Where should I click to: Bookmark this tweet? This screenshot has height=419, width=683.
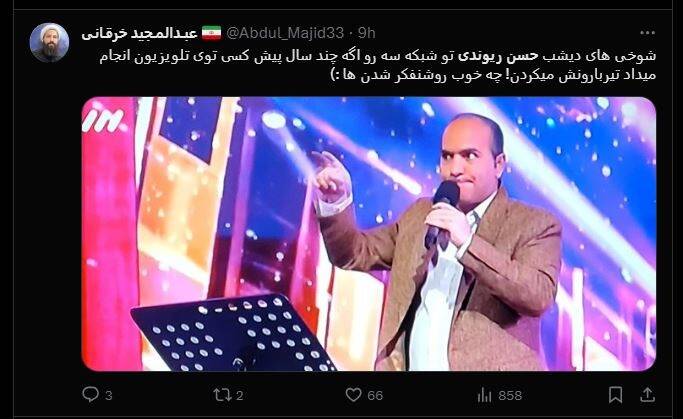pyautogui.click(x=615, y=395)
